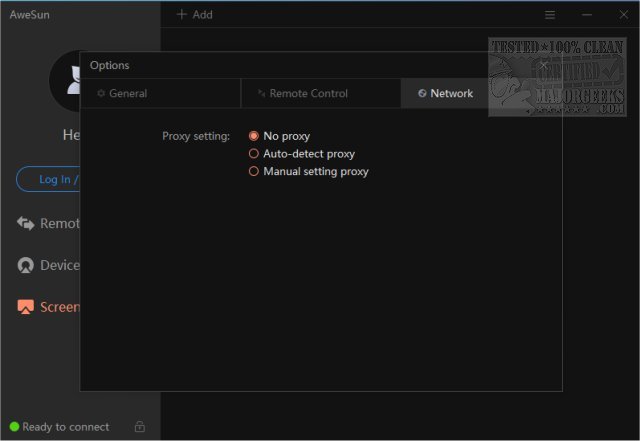This screenshot has width=640, height=441.
Task: Click the 'Proxy setting:' label
Action: click(196, 136)
